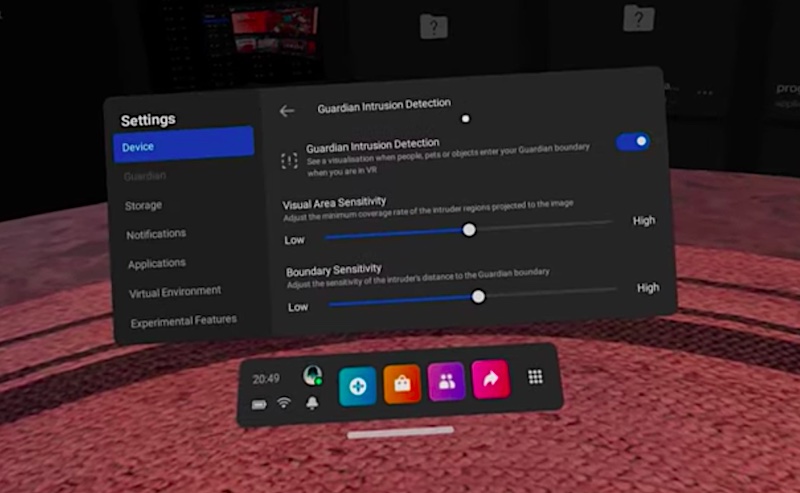Go to Applications settings

point(157,263)
